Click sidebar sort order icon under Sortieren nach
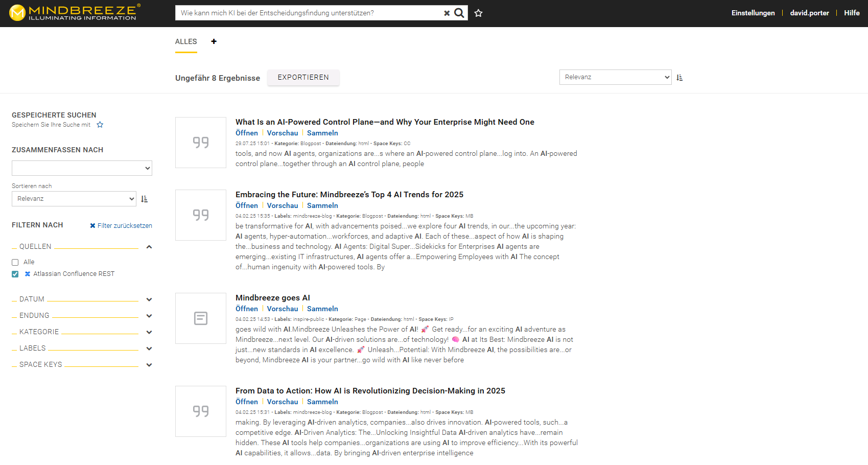Screen dimensions: 868x465 (145, 199)
